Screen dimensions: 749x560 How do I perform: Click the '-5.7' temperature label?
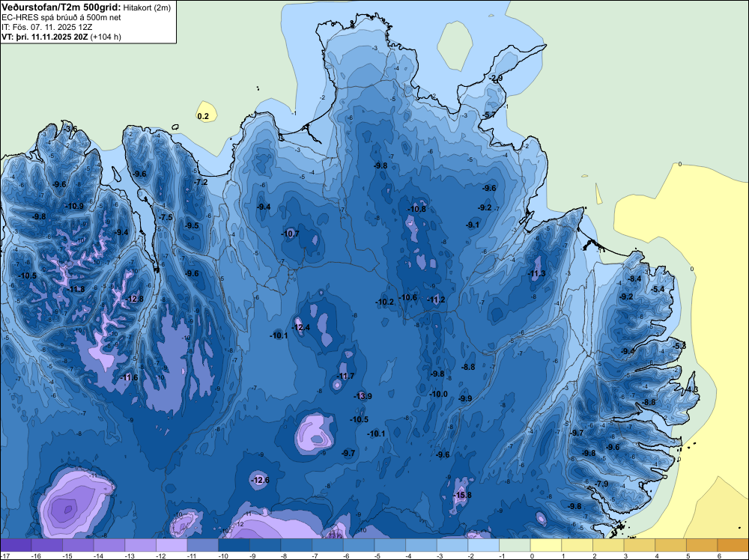click(488, 115)
